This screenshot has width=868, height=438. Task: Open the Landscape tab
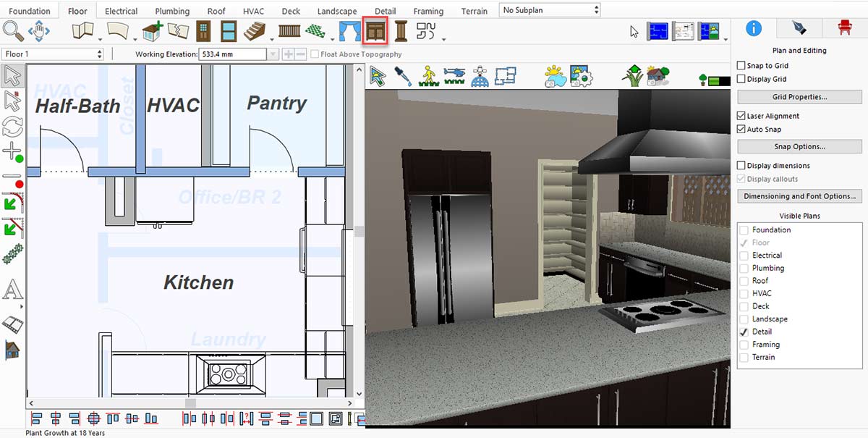click(x=336, y=11)
